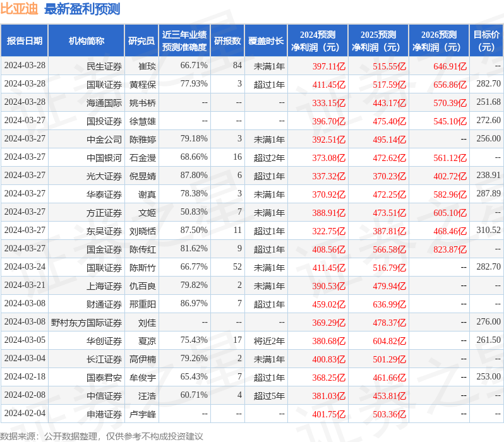Click the 2025预测净利润 column header
Screen dimensions: 504x442
click(x=378, y=40)
